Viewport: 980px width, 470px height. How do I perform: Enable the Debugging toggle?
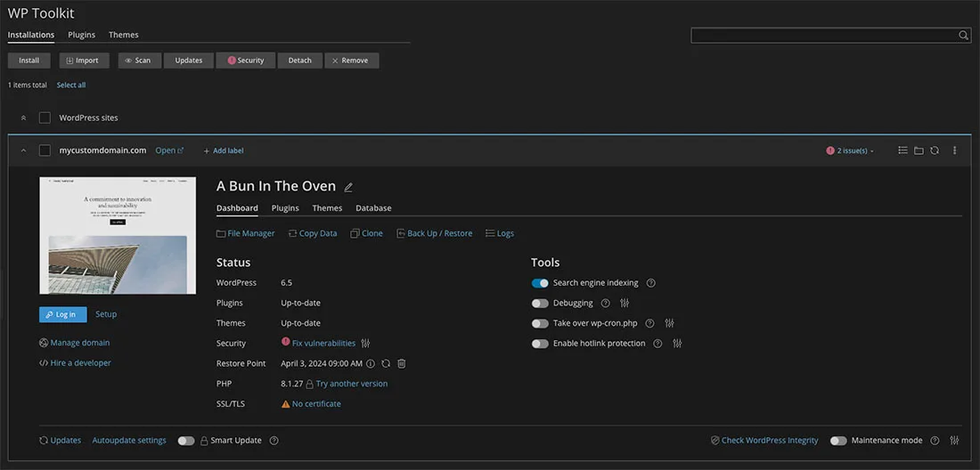point(540,304)
